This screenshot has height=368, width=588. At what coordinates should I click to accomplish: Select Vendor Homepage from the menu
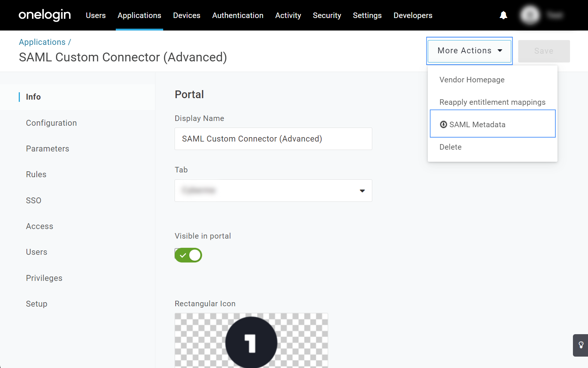coord(472,80)
